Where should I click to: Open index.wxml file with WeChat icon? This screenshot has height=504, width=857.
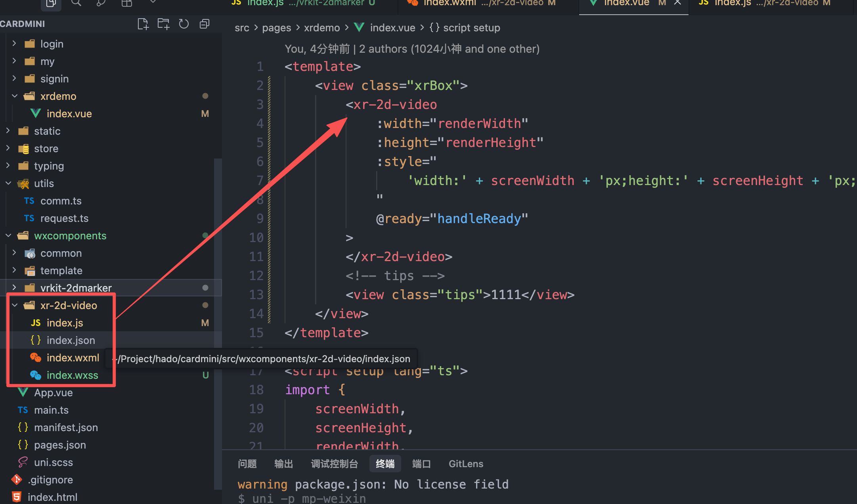pyautogui.click(x=73, y=358)
